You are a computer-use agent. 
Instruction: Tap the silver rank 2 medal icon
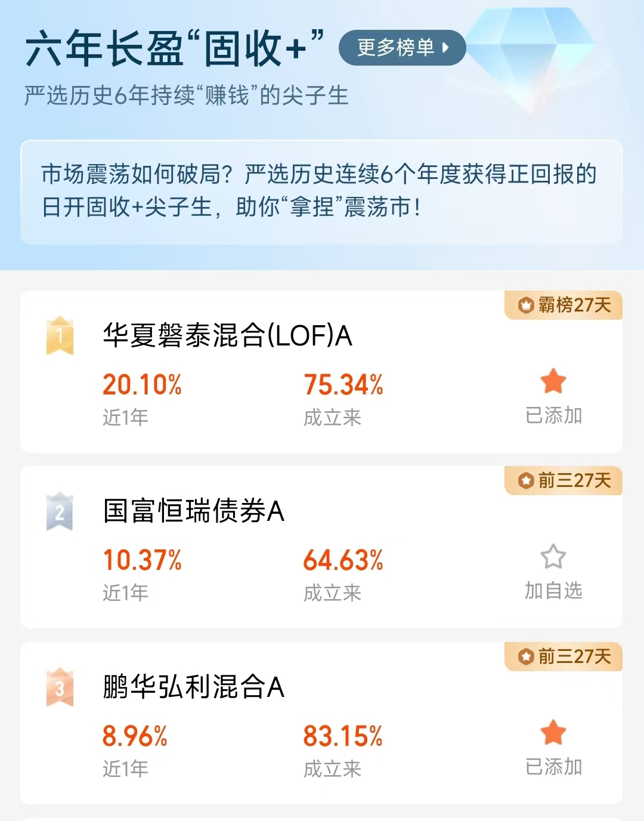tap(60, 511)
